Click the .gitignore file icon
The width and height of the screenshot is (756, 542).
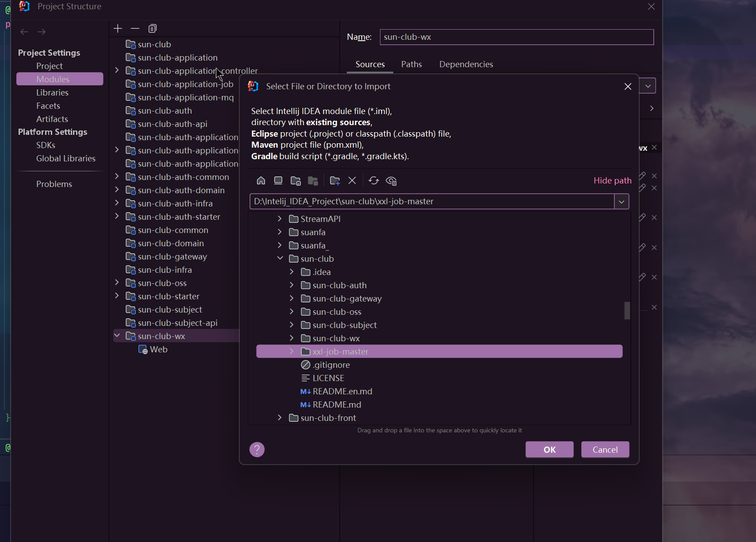306,365
